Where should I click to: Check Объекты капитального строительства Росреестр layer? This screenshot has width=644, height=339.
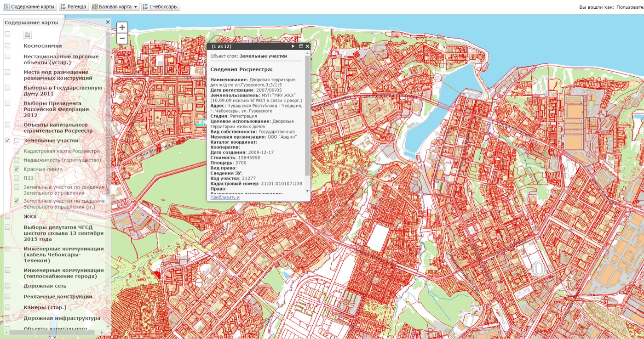pyautogui.click(x=7, y=124)
